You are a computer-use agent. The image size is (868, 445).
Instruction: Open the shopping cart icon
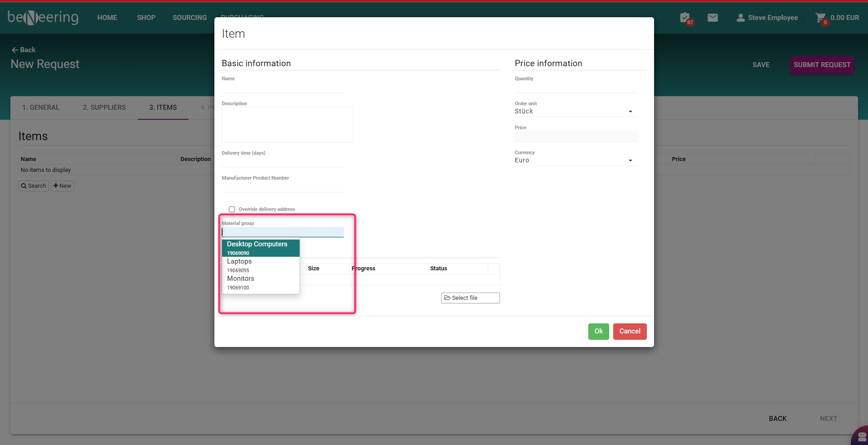click(820, 18)
